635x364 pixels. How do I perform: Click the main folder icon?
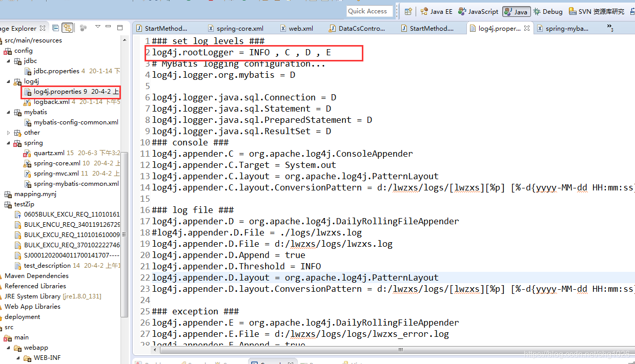[8, 337]
